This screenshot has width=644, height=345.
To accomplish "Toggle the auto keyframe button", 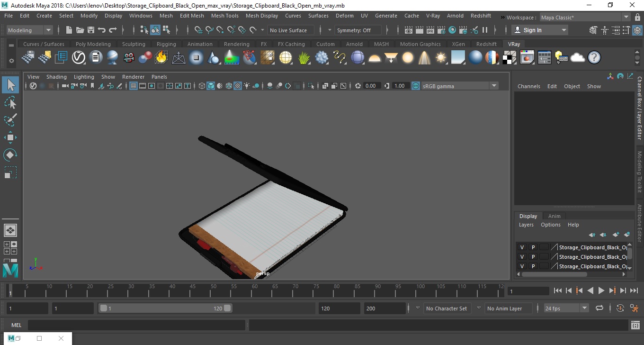I will (x=620, y=308).
